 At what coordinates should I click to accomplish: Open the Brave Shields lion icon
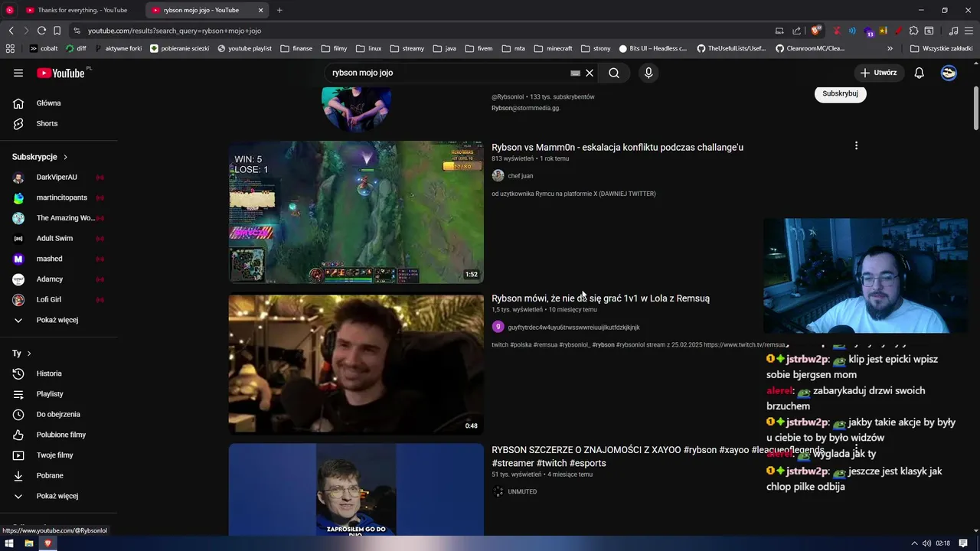[x=816, y=31]
